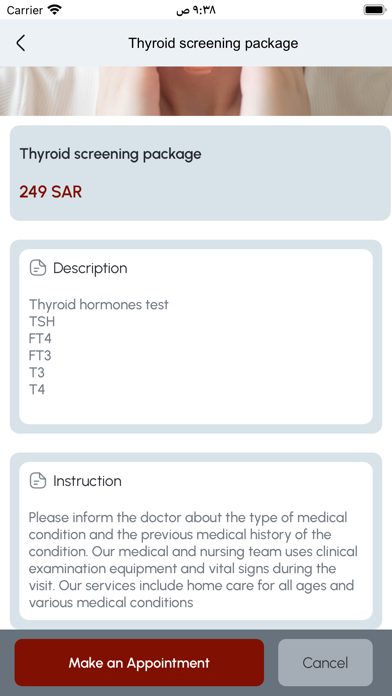Tap the Thyroid hormones test line

point(99,304)
